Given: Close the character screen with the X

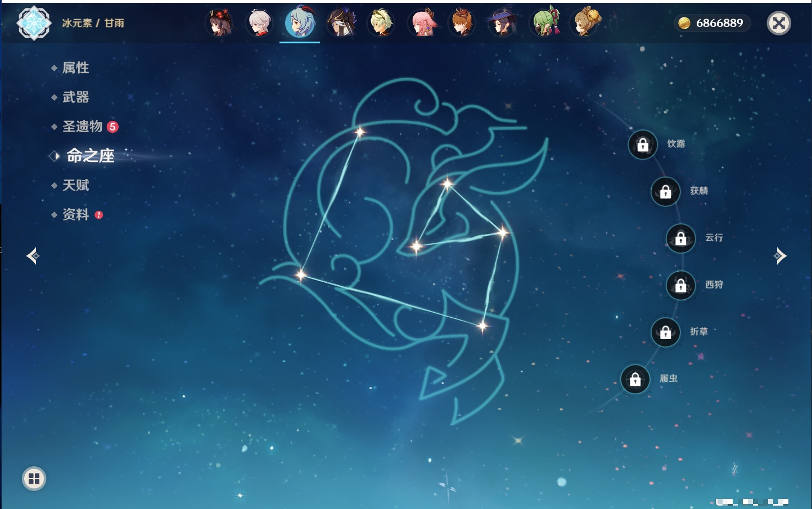Looking at the screenshot, I should coord(779,23).
